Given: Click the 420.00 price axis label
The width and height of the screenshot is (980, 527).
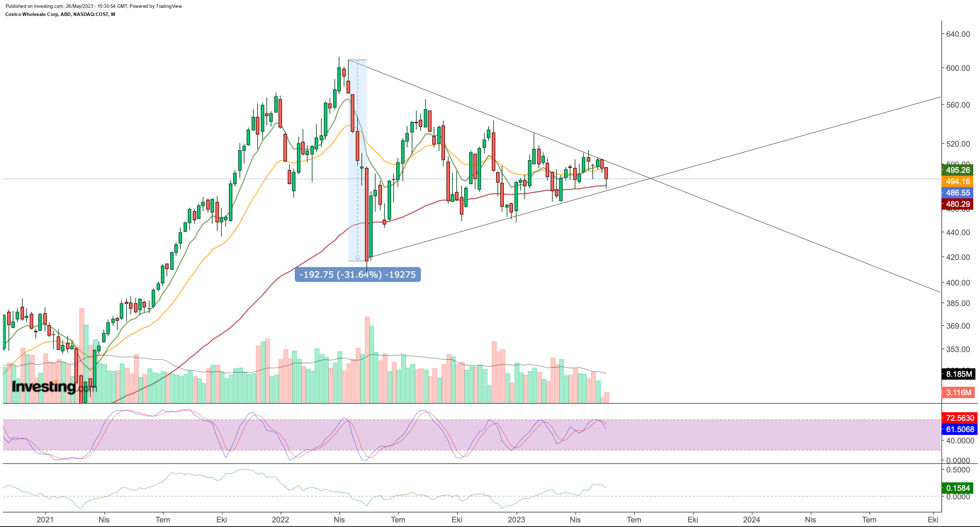Looking at the screenshot, I should coord(958,257).
